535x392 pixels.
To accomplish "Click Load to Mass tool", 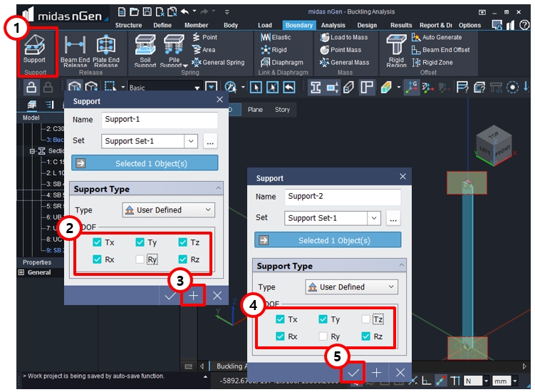I will click(x=344, y=37).
